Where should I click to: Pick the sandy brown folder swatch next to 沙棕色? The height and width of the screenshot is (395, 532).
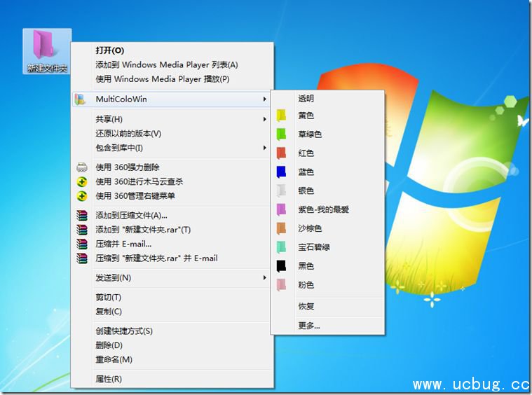click(x=281, y=228)
